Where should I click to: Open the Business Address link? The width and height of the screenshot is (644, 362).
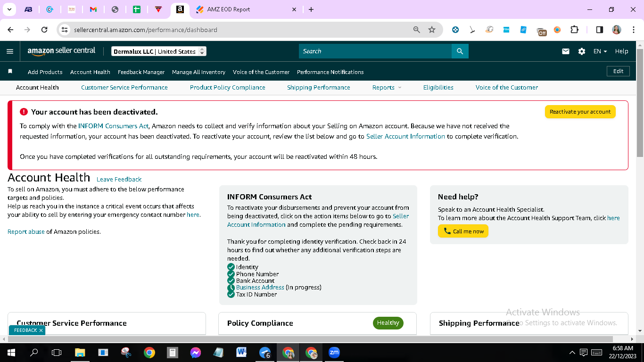pos(260,288)
